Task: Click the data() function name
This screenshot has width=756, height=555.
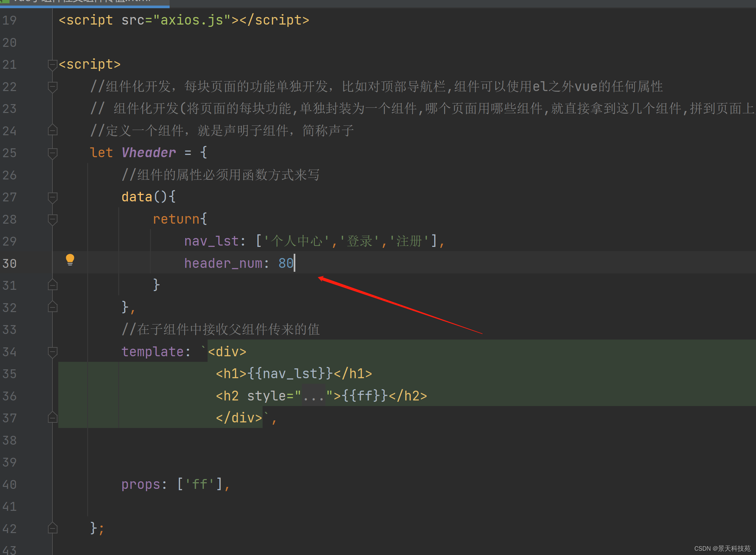Action: pyautogui.click(x=137, y=197)
